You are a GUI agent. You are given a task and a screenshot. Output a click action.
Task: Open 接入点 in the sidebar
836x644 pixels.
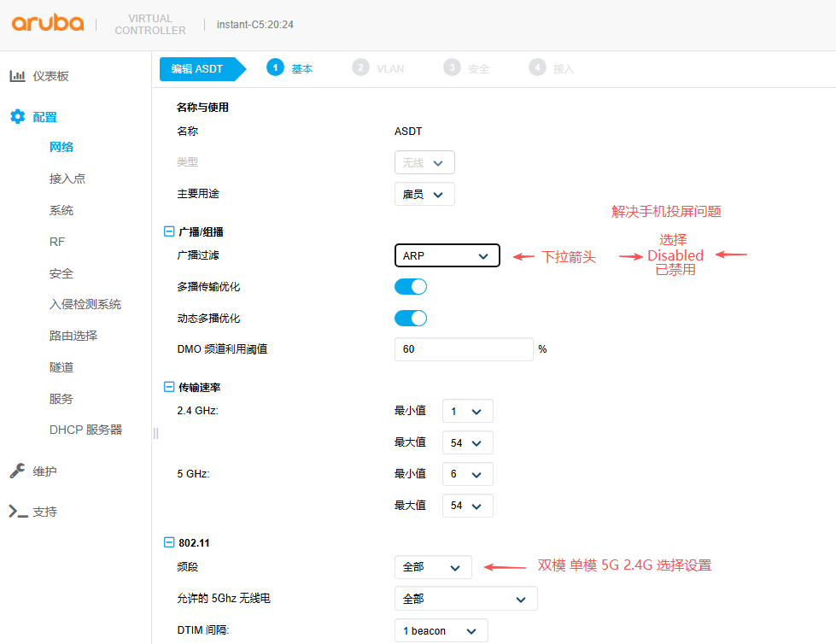click(67, 179)
